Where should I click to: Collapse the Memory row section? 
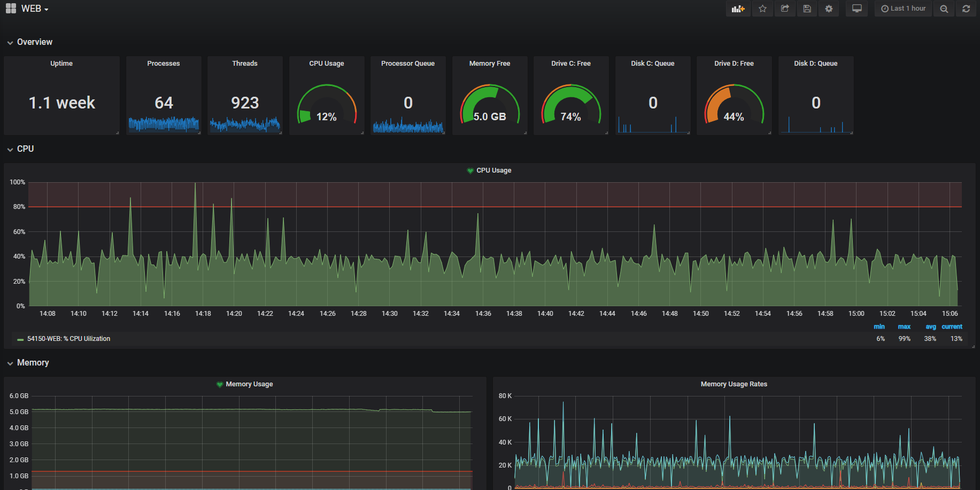click(x=28, y=363)
